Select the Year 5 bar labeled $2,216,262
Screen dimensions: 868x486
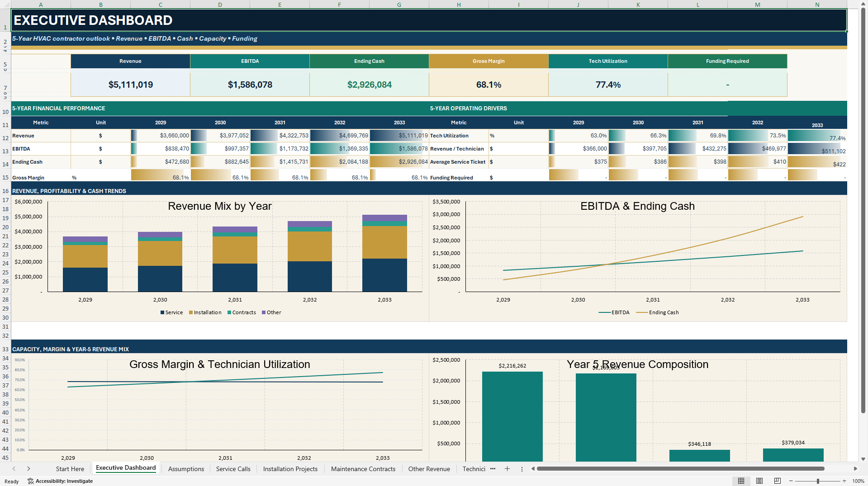[512, 416]
